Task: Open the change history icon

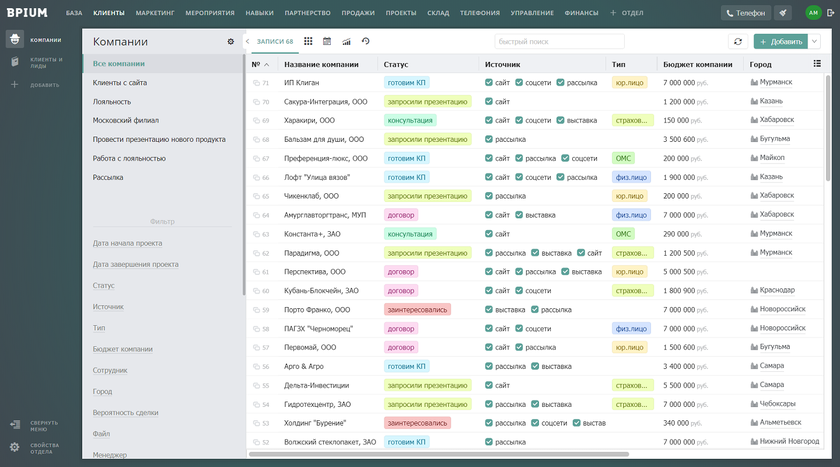Action: coord(366,42)
